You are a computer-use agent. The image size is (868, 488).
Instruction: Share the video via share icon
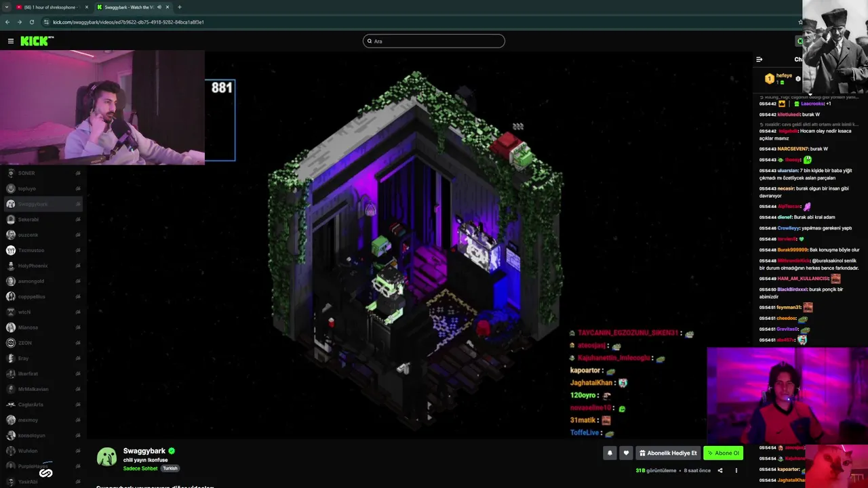coord(720,470)
